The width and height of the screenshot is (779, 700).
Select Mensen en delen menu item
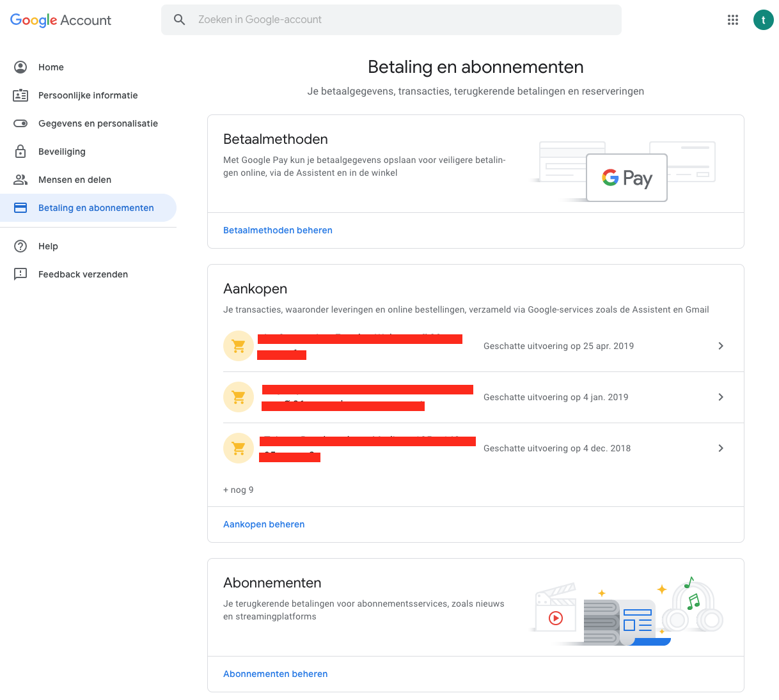click(75, 180)
